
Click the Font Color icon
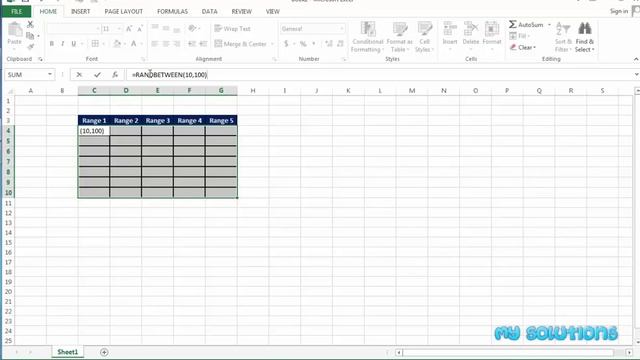(x=133, y=44)
